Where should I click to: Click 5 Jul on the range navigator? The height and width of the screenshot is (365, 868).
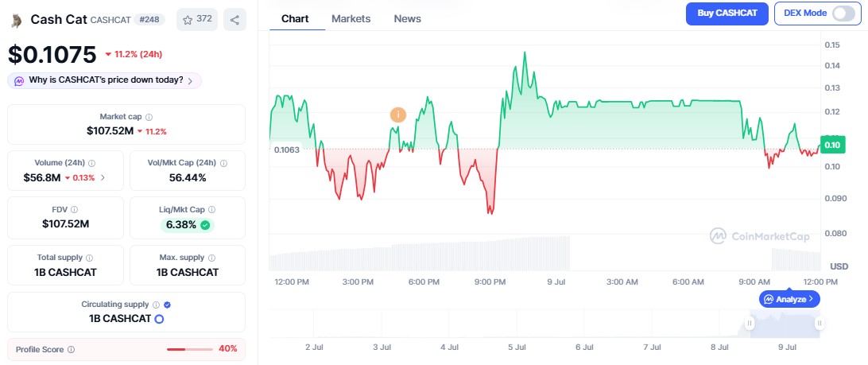pos(517,348)
